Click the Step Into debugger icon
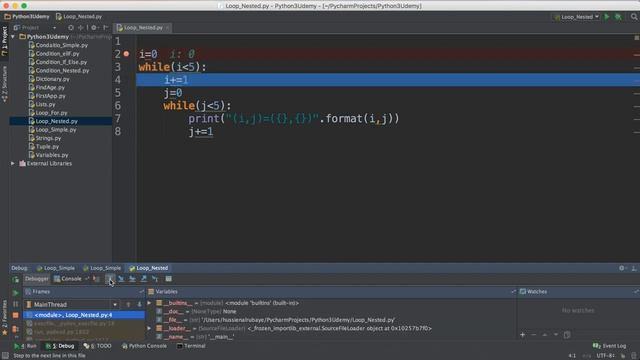640x360 pixels. pyautogui.click(x=121, y=279)
